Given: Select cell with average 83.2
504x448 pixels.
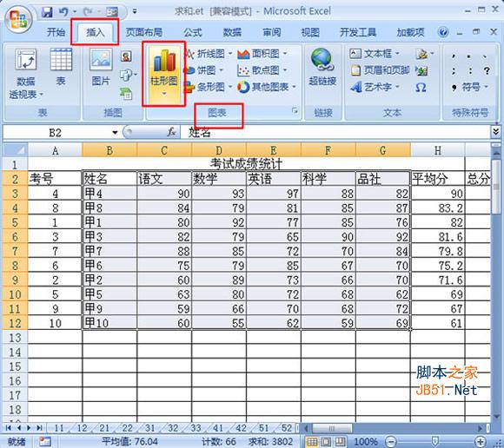Looking at the screenshot, I should 437,208.
